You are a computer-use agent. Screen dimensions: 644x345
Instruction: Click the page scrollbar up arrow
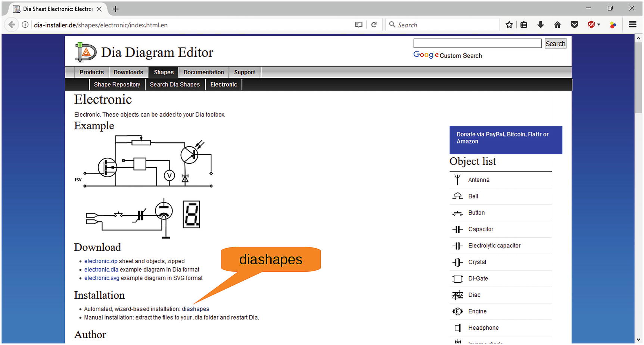tap(638, 38)
